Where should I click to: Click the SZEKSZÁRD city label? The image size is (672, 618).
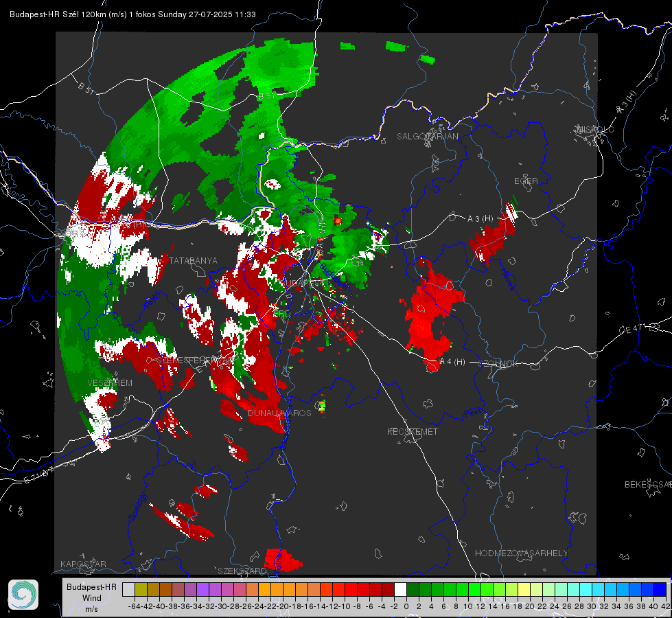[242, 571]
